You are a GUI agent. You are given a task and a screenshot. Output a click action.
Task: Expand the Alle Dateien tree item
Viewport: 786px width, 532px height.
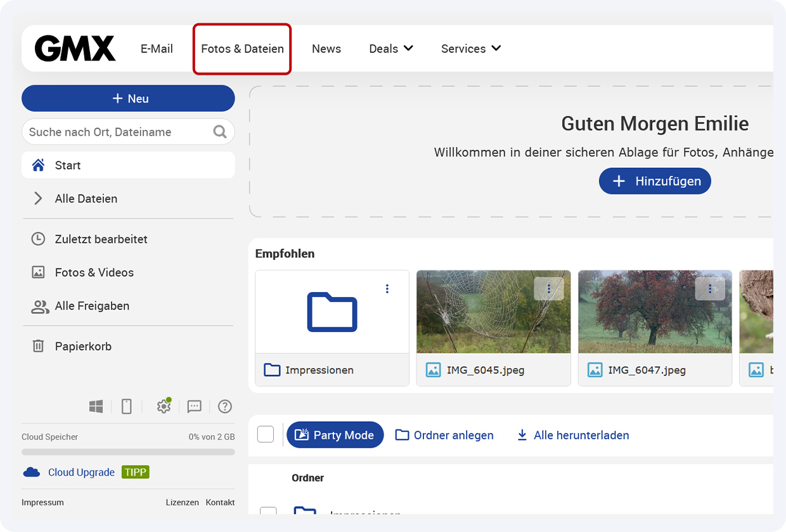coord(38,198)
